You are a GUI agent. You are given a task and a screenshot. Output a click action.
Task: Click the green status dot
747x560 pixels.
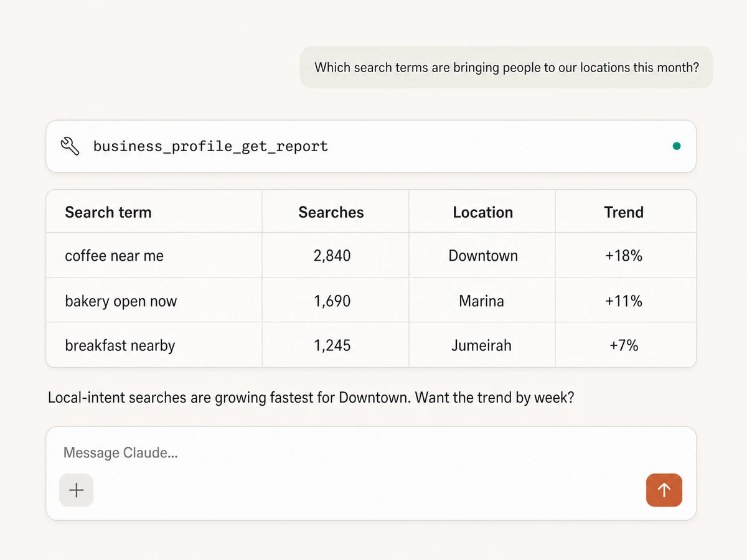pyautogui.click(x=677, y=146)
